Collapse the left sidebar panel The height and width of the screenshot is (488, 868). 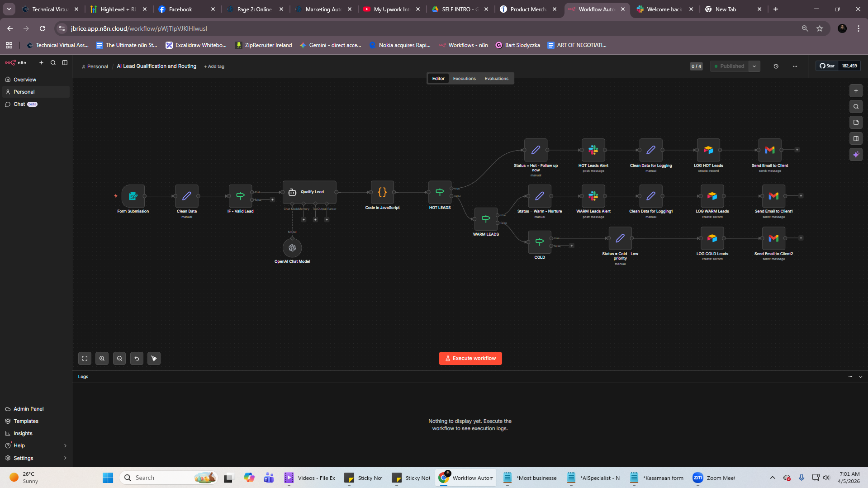65,62
